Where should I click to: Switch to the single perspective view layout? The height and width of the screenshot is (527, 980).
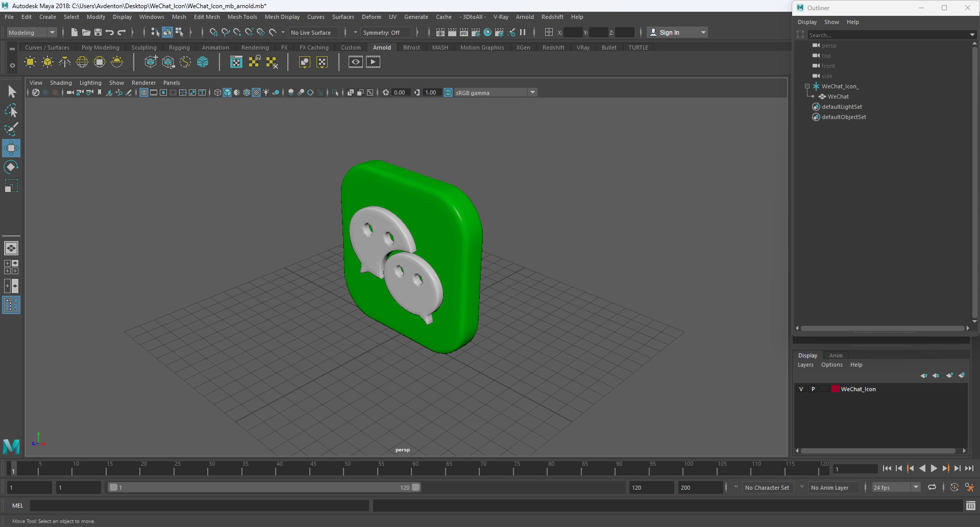[11, 248]
